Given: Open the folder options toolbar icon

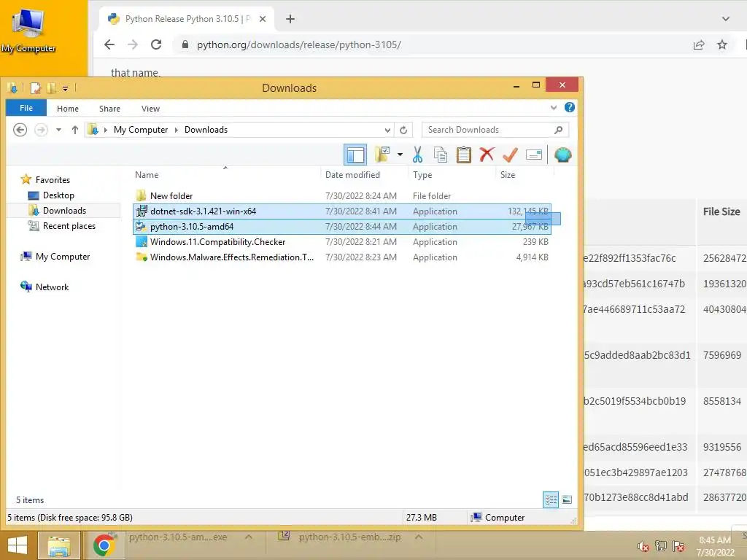Looking at the screenshot, I should [x=382, y=155].
